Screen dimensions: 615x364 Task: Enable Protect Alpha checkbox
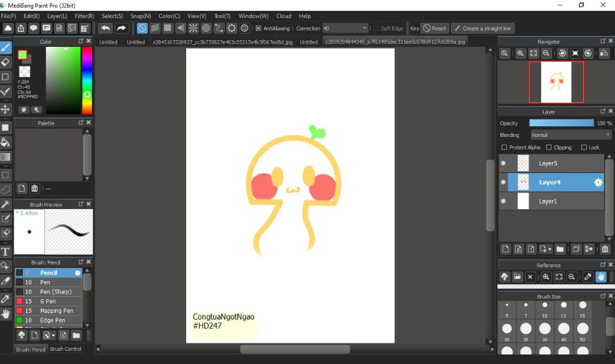[504, 147]
